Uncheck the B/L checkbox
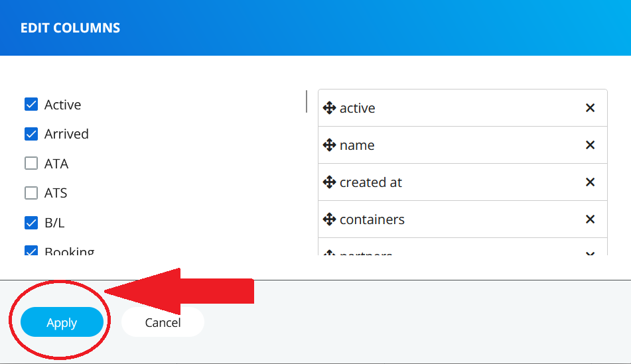Viewport: 631px width, 364px height. [x=31, y=223]
